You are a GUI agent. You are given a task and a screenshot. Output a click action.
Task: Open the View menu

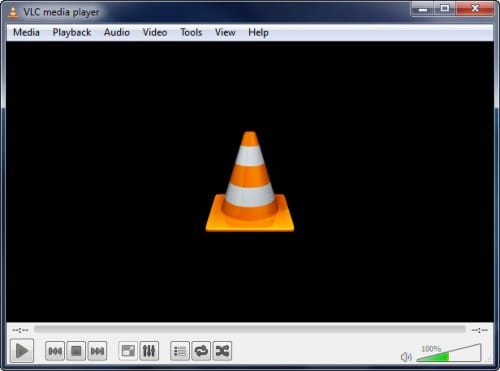tap(225, 32)
